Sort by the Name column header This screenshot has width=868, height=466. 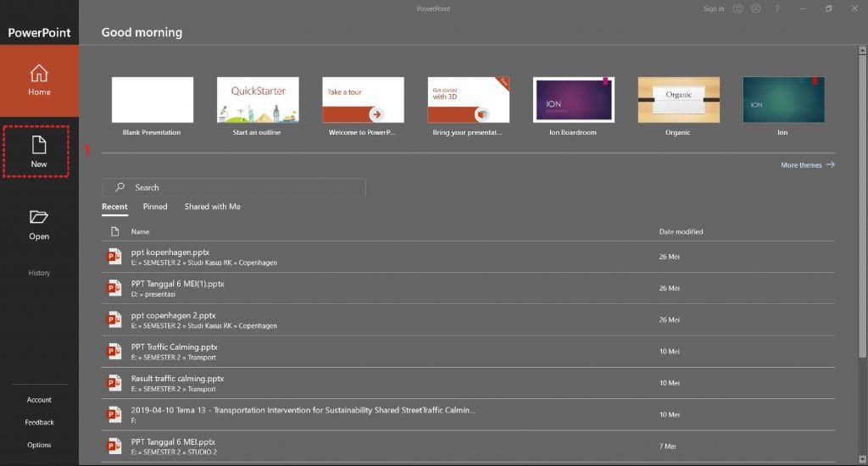pos(140,232)
